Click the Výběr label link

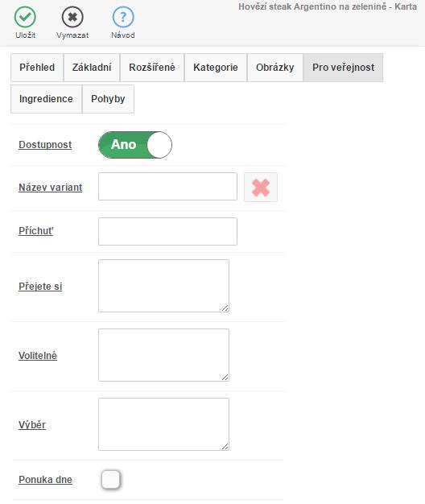coord(32,425)
